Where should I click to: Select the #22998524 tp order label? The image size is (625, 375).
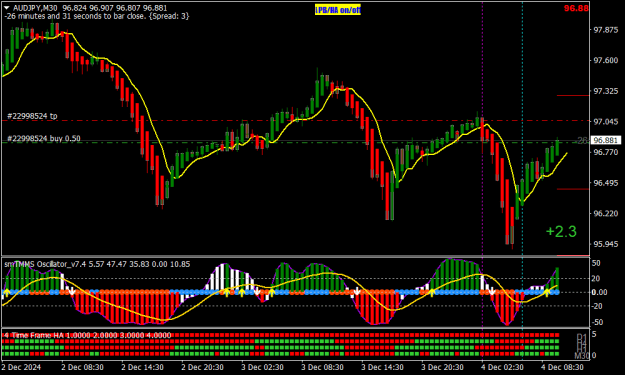tap(32, 116)
